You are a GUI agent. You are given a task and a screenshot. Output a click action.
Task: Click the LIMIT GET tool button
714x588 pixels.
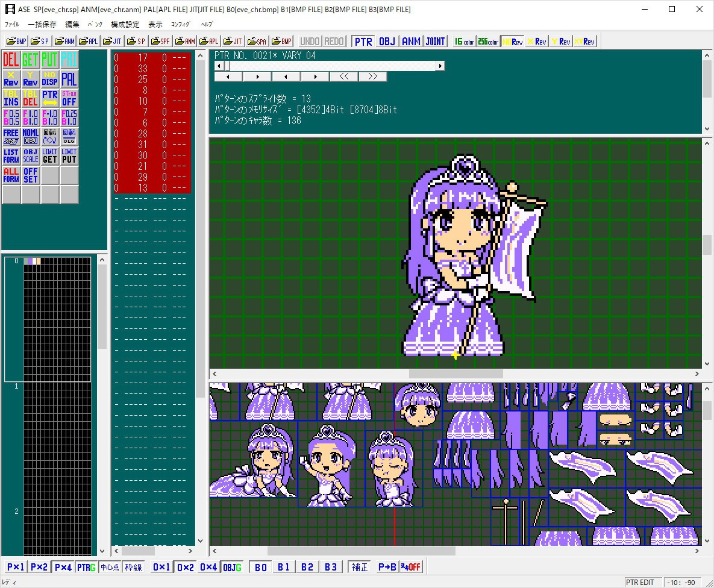coord(49,156)
